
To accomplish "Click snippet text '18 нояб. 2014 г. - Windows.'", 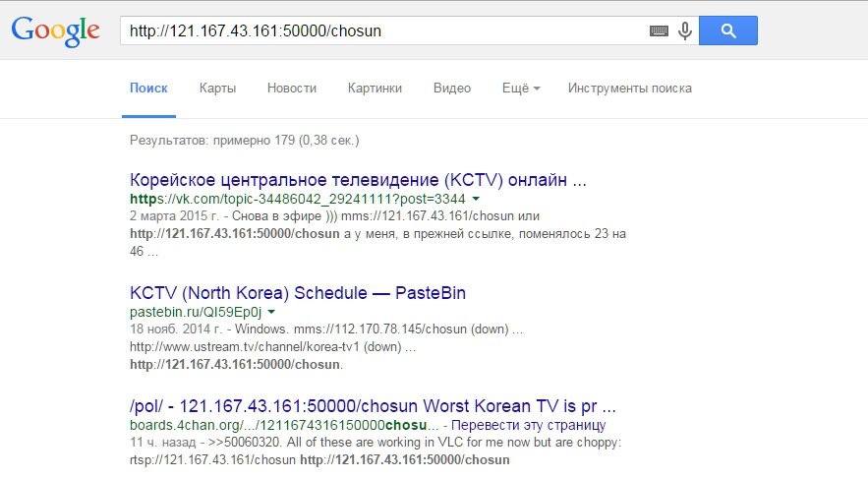I will [x=209, y=329].
